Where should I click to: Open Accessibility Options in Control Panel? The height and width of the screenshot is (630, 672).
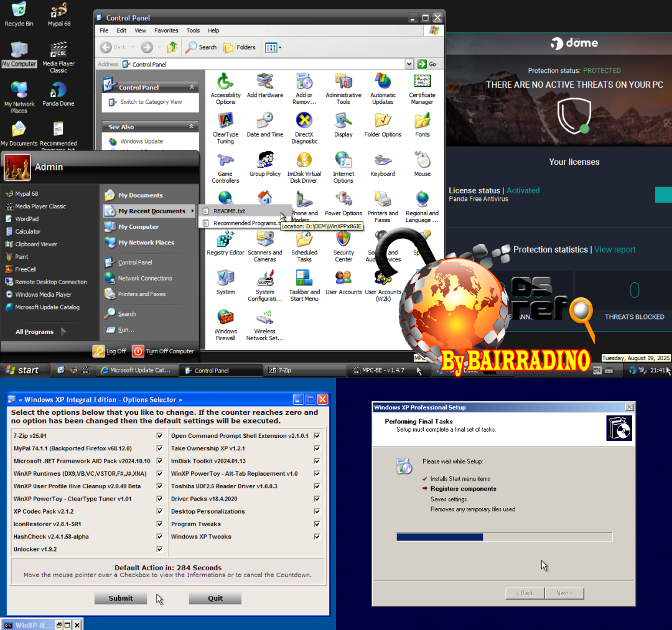(x=225, y=89)
